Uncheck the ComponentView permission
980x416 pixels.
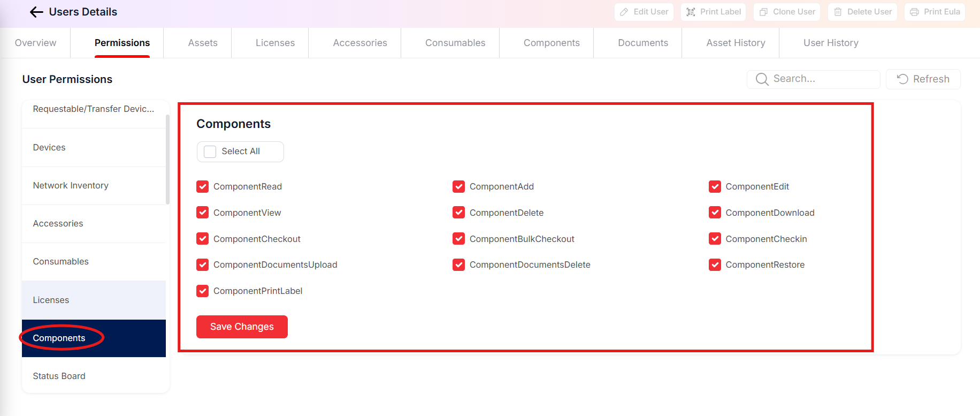(202, 213)
